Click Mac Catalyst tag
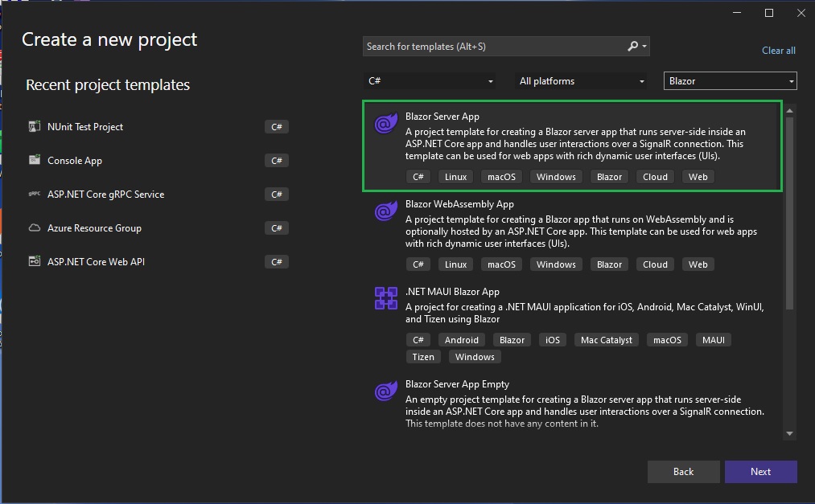Image resolution: width=815 pixels, height=504 pixels. pos(607,340)
